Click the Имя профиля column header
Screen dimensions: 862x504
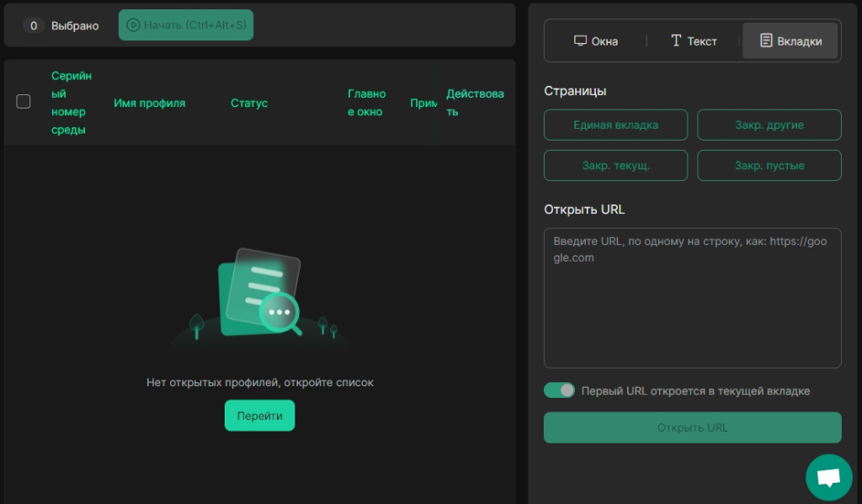coord(150,103)
